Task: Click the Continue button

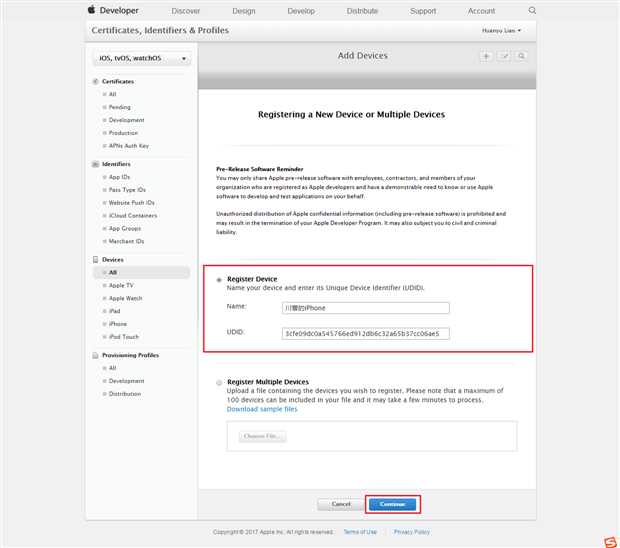Action: (392, 504)
